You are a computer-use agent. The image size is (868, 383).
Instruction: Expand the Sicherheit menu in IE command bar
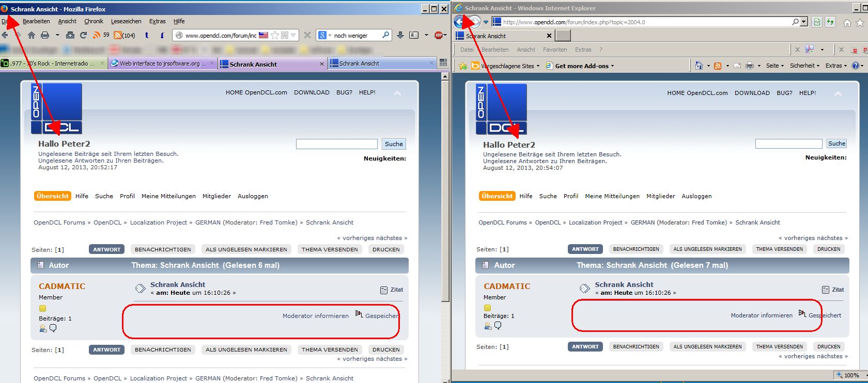(805, 66)
